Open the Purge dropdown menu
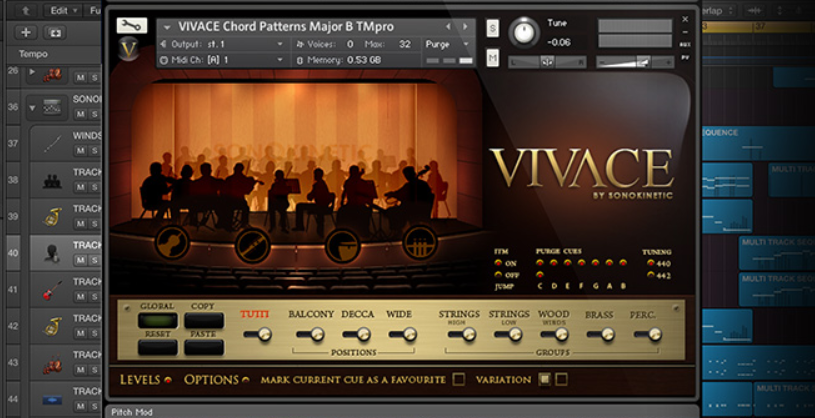This screenshot has width=815, height=418. coord(448,44)
